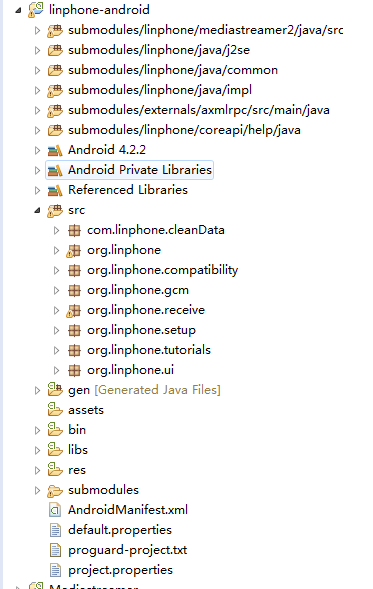Click the mediastreamer2/java/src source folder icon

[x=55, y=30]
